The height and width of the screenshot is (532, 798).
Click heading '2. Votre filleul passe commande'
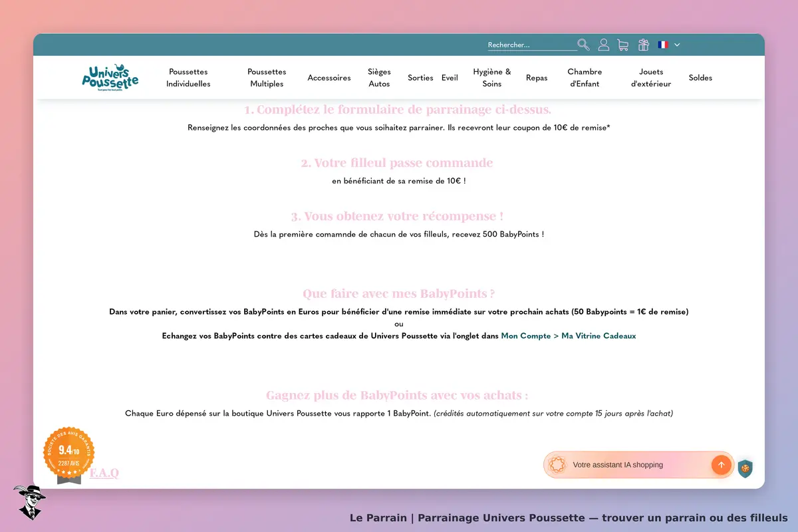(397, 163)
